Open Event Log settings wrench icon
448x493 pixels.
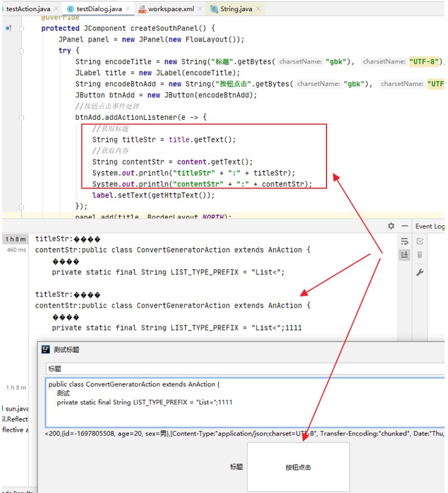click(419, 272)
